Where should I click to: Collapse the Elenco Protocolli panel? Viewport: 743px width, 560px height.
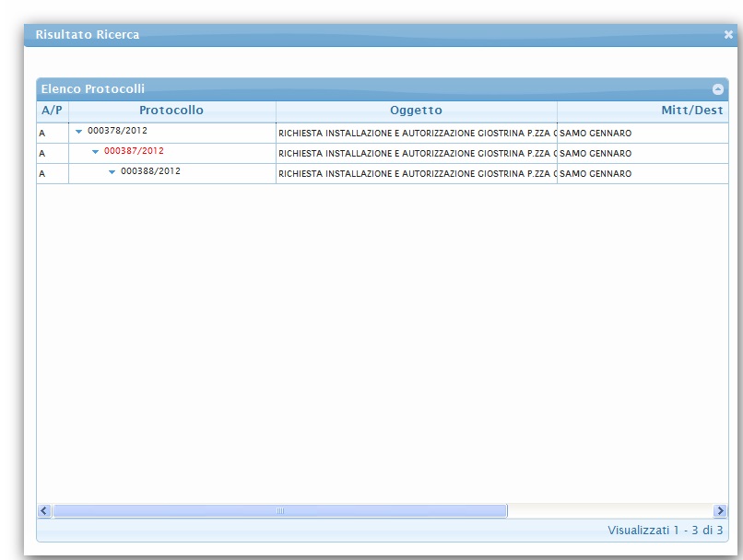[718, 89]
